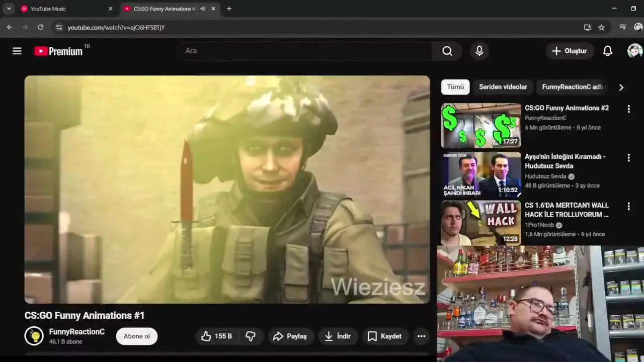This screenshot has width=644, height=362.
Task: Open more actions ellipsis under video
Action: (421, 336)
